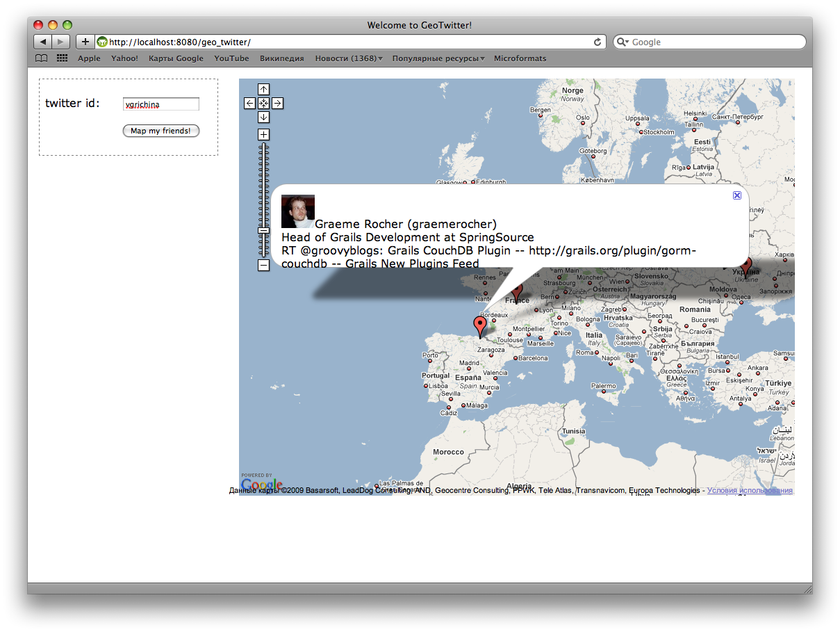Click the twitter id input field

click(160, 104)
